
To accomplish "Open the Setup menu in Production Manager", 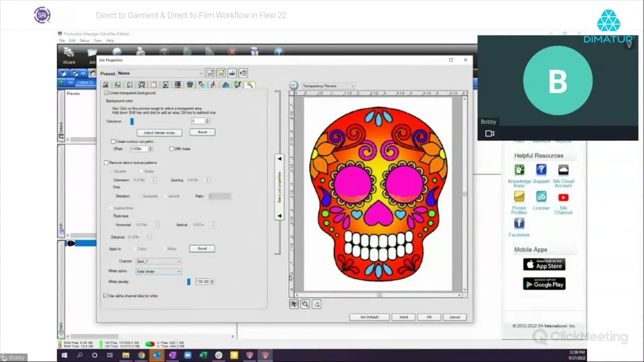I will tap(85, 40).
